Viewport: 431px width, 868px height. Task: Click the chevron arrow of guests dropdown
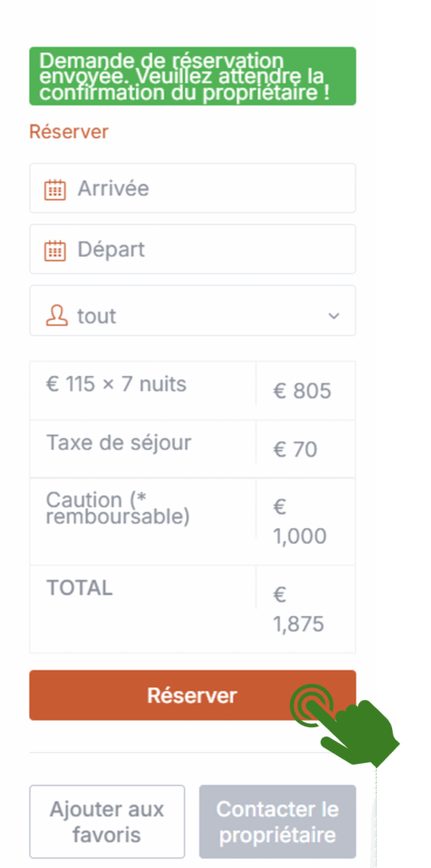333,316
